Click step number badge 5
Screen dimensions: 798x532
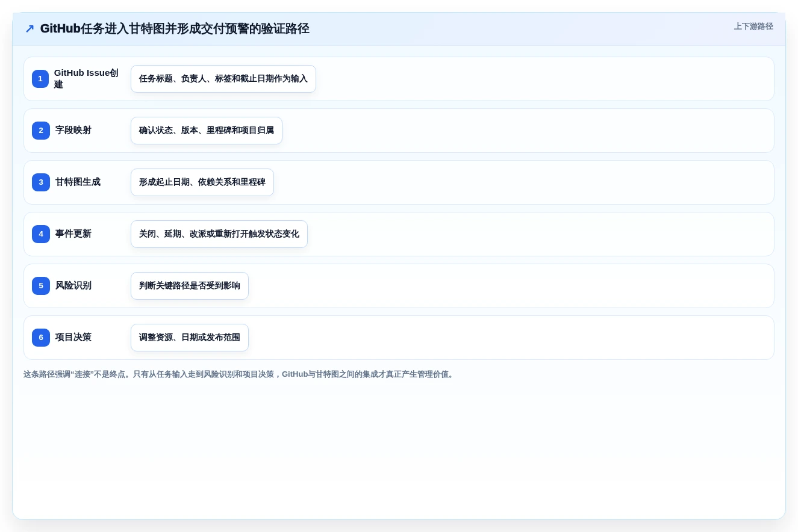(41, 286)
